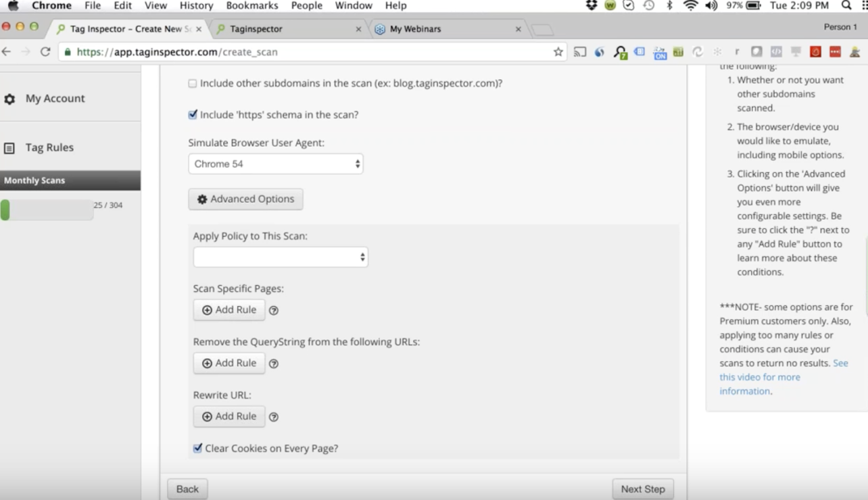Open Tag Rules list icon in sidebar
Viewport: 868px width, 500px height.
(9, 148)
